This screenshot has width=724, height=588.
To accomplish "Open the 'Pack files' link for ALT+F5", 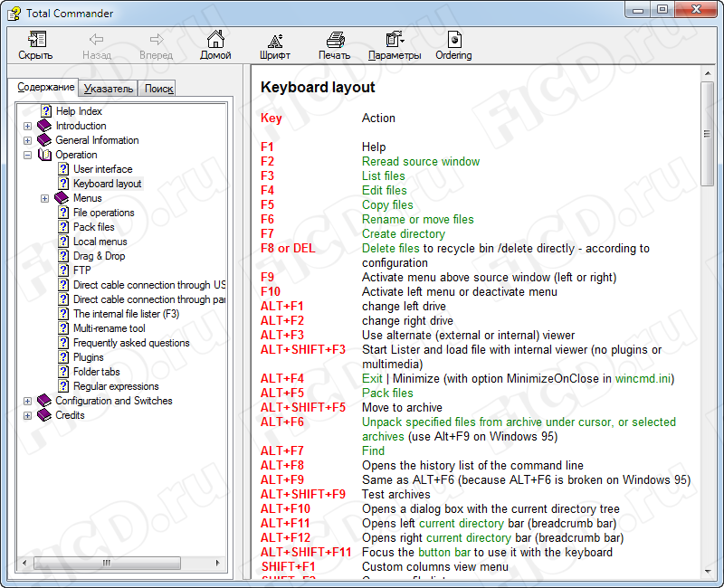I will [387, 394].
